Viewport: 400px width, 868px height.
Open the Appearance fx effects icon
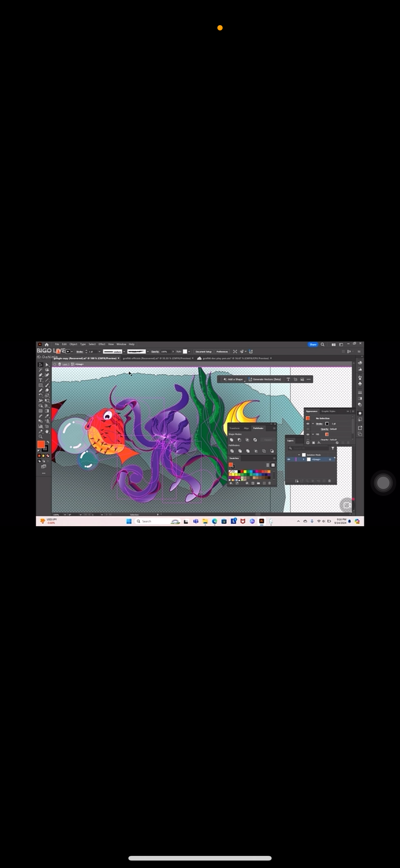coord(319,443)
